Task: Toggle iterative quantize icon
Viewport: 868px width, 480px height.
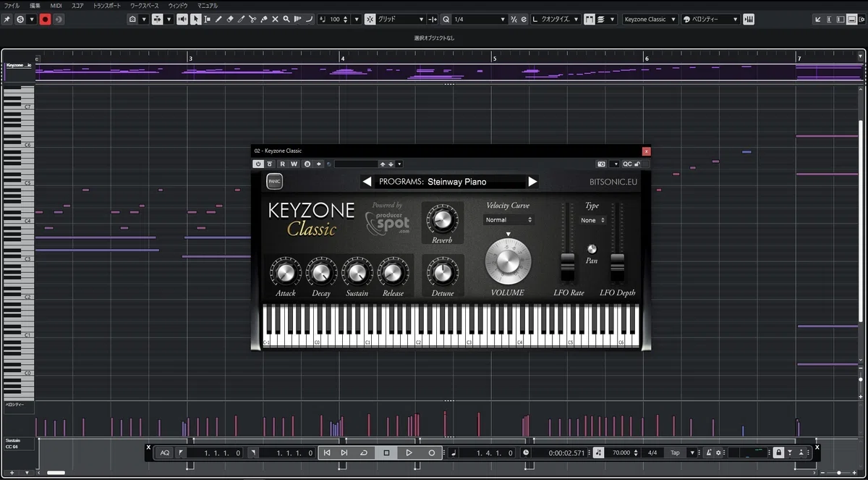Action: (x=514, y=19)
